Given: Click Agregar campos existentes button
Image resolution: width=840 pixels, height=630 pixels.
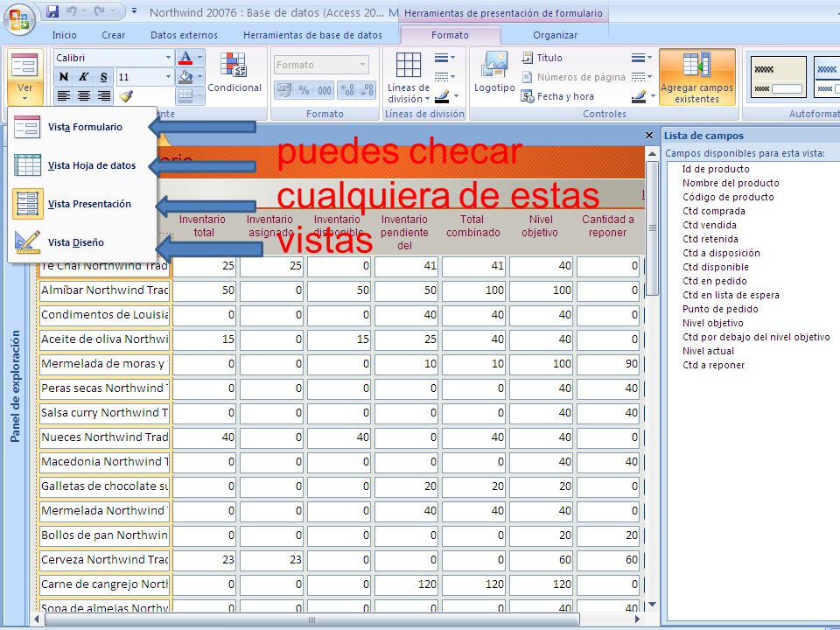Looking at the screenshot, I should [697, 77].
